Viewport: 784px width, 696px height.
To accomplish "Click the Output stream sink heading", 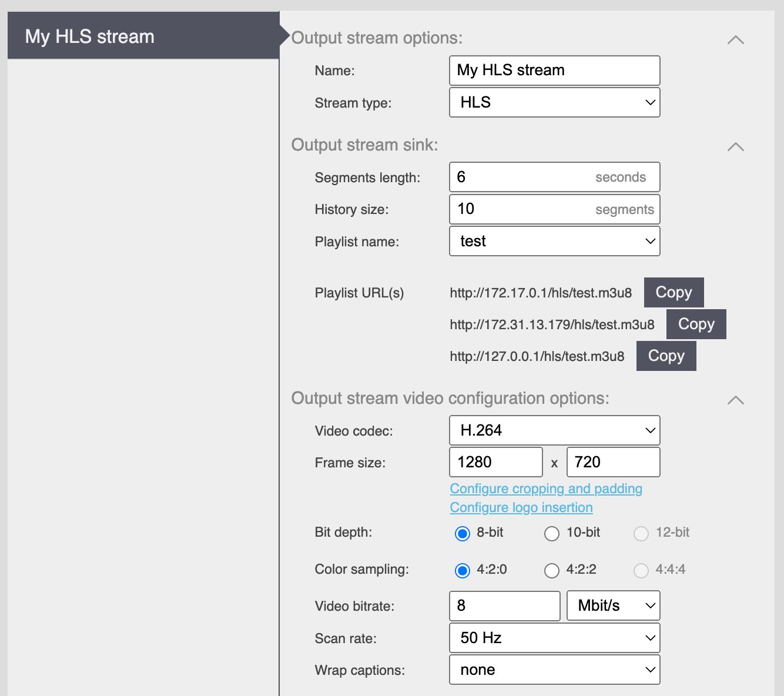I will pos(364,145).
